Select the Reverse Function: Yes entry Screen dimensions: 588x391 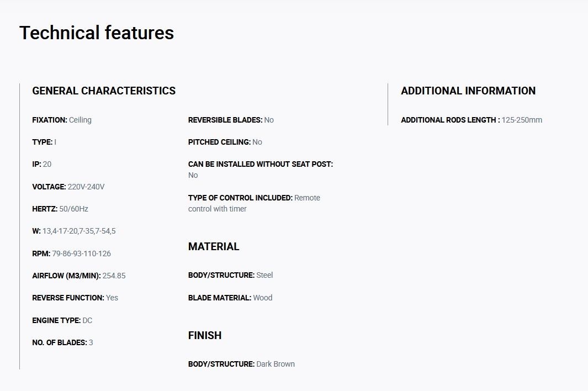click(x=75, y=298)
